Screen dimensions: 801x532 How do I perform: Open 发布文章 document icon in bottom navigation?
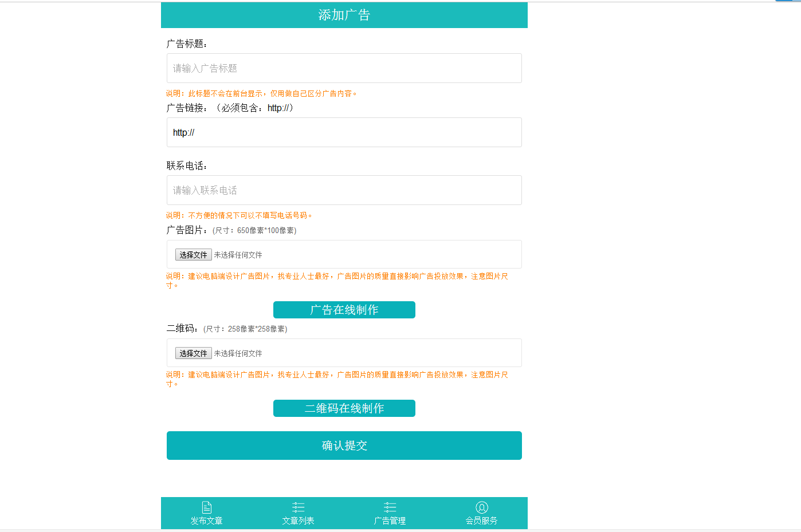[206, 506]
